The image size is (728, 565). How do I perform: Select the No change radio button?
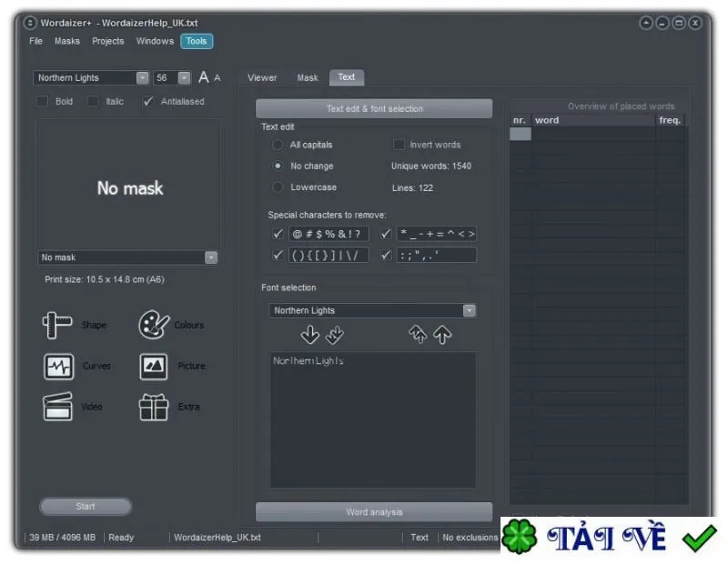(278, 166)
